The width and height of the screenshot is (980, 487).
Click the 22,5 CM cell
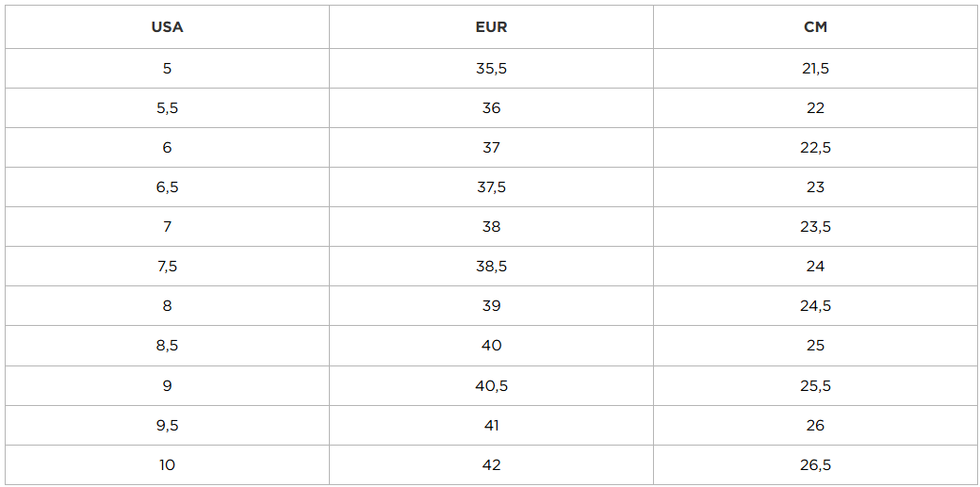[x=815, y=148]
